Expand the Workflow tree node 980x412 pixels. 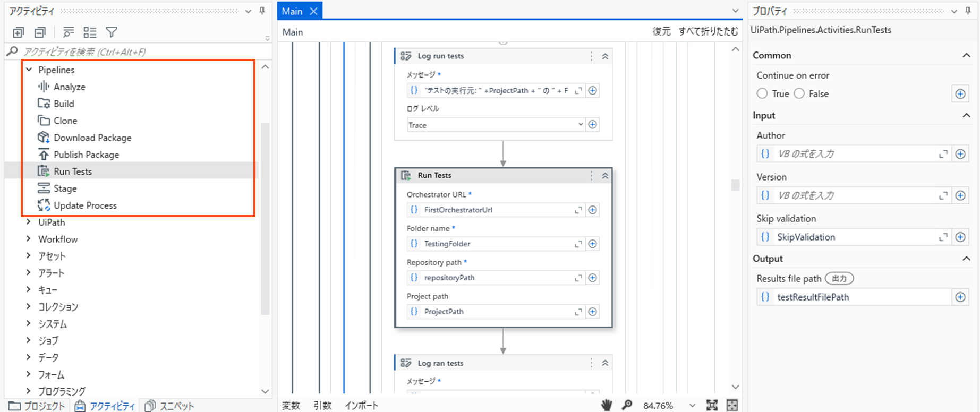(x=29, y=239)
